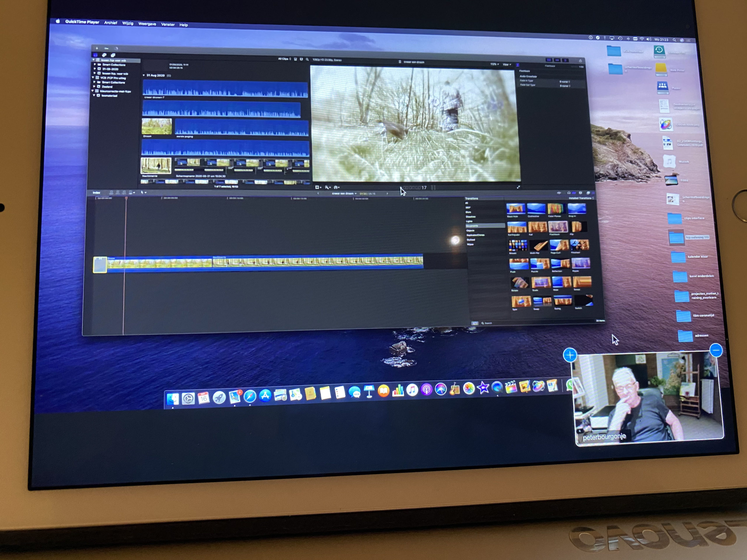Collapse the 31 Aug 2020 group
The width and height of the screenshot is (747, 560).
[x=144, y=75]
